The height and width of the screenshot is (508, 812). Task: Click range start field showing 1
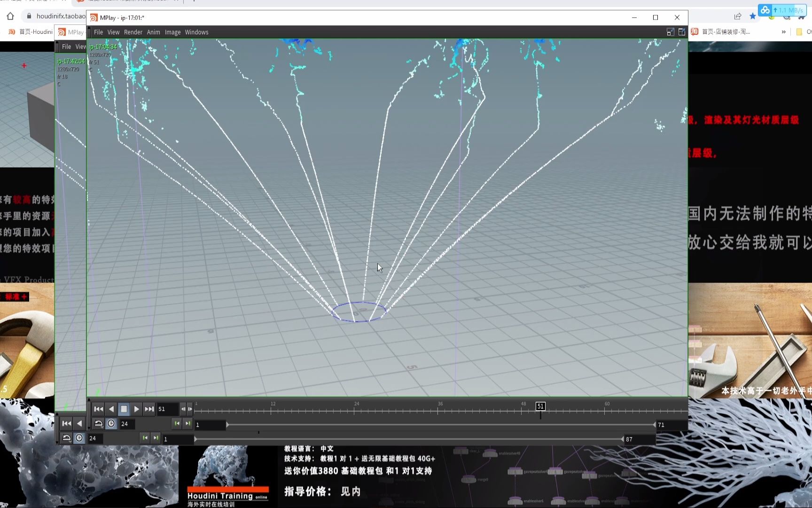(x=210, y=424)
